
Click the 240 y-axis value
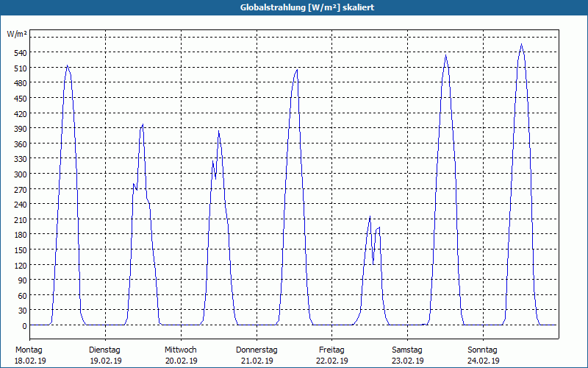(21, 205)
